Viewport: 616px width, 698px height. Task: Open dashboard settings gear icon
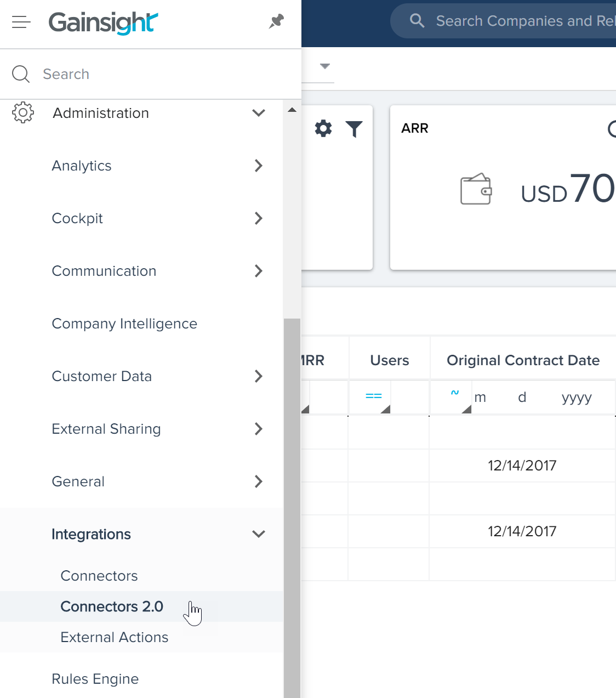point(323,128)
